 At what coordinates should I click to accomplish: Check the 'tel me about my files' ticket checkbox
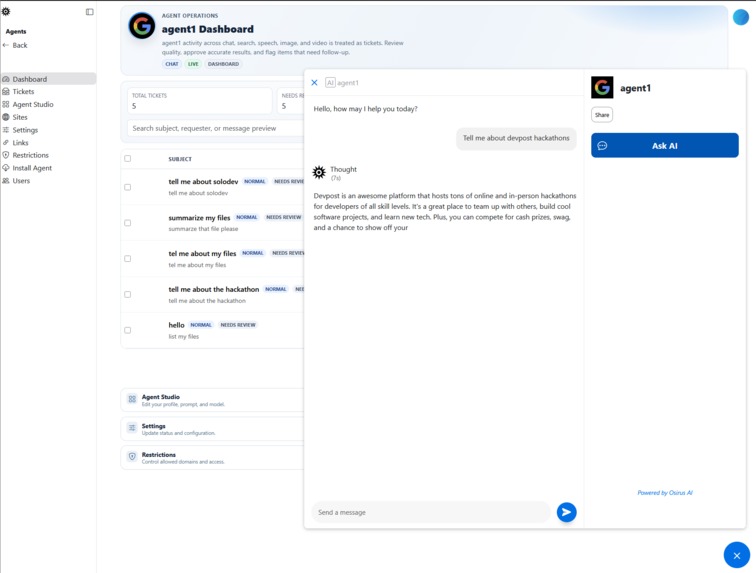point(128,259)
